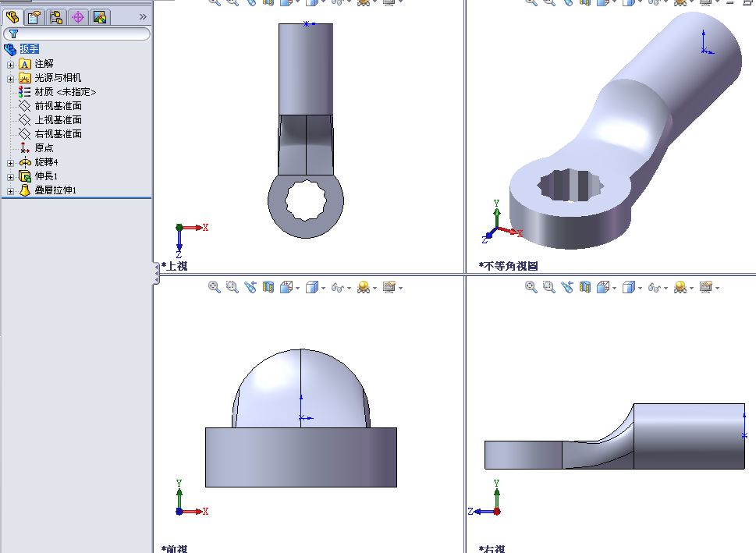Collapse the left panel using the splitter handle
The width and height of the screenshot is (756, 553).
[156, 273]
